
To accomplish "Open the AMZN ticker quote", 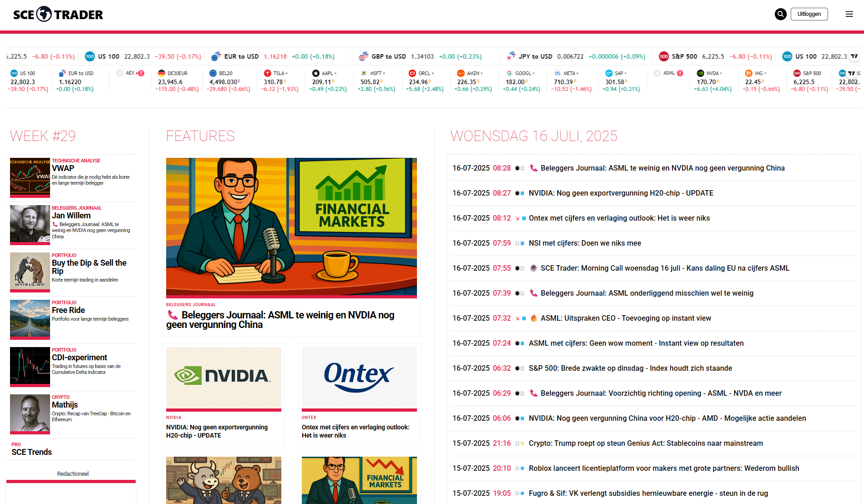I will (473, 81).
